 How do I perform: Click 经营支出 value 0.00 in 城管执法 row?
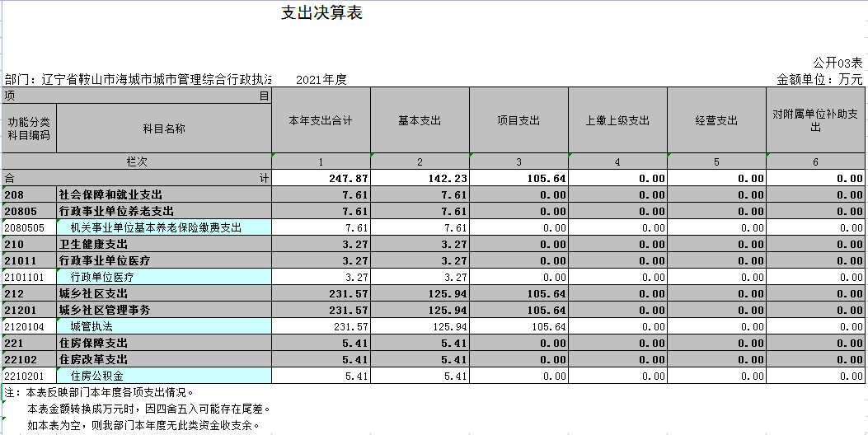point(717,326)
